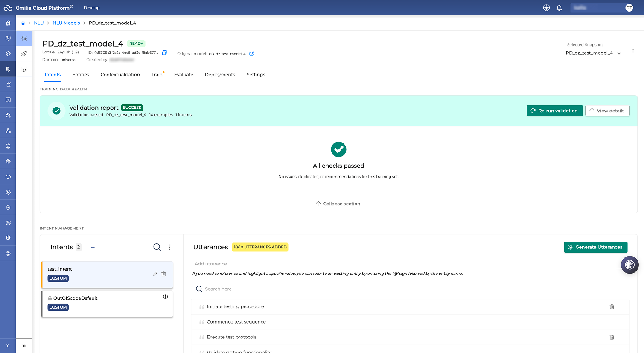Expand the left sidebar navigation
644x353 pixels.
(x=8, y=346)
